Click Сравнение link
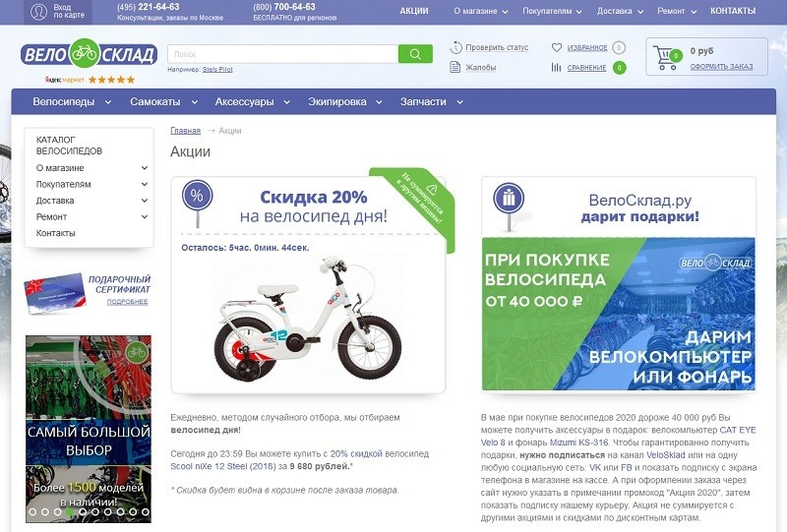Image resolution: width=787 pixels, height=532 pixels. pyautogui.click(x=586, y=68)
